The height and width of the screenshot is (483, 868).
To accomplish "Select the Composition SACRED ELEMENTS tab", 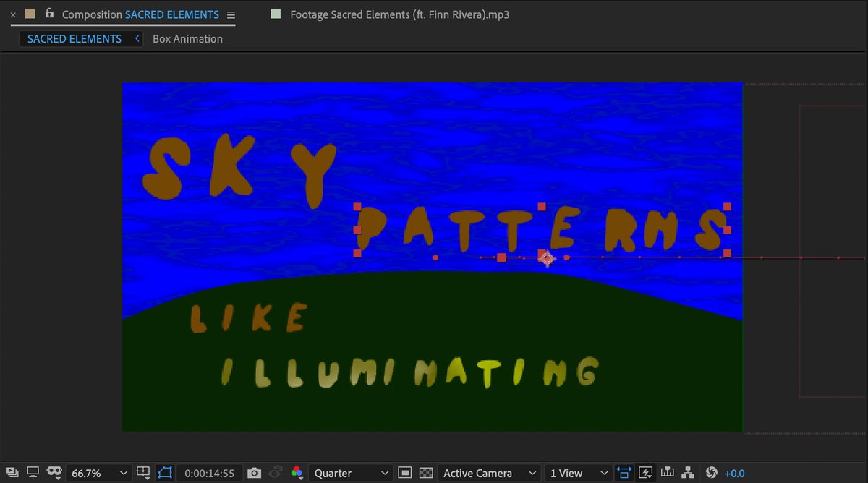I will pyautogui.click(x=140, y=14).
